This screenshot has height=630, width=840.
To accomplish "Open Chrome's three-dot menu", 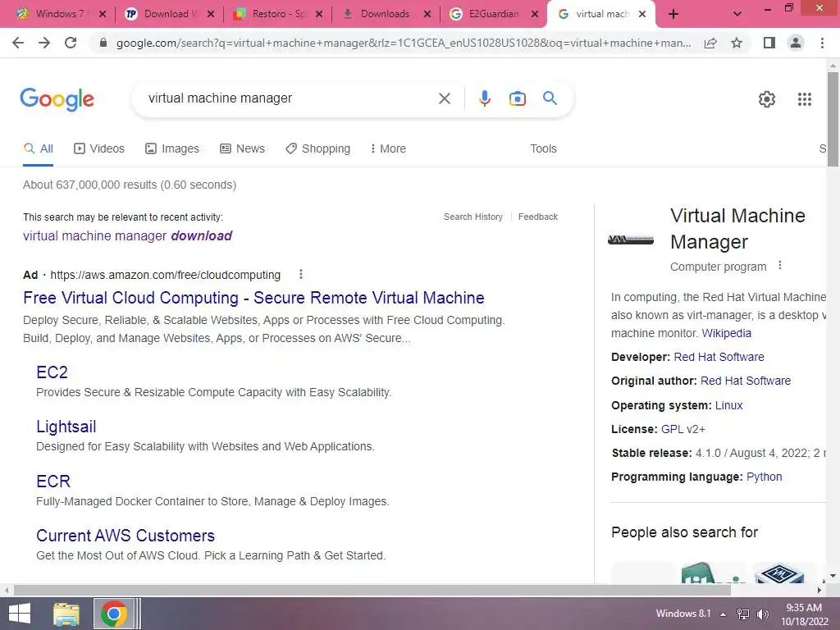I will [822, 43].
